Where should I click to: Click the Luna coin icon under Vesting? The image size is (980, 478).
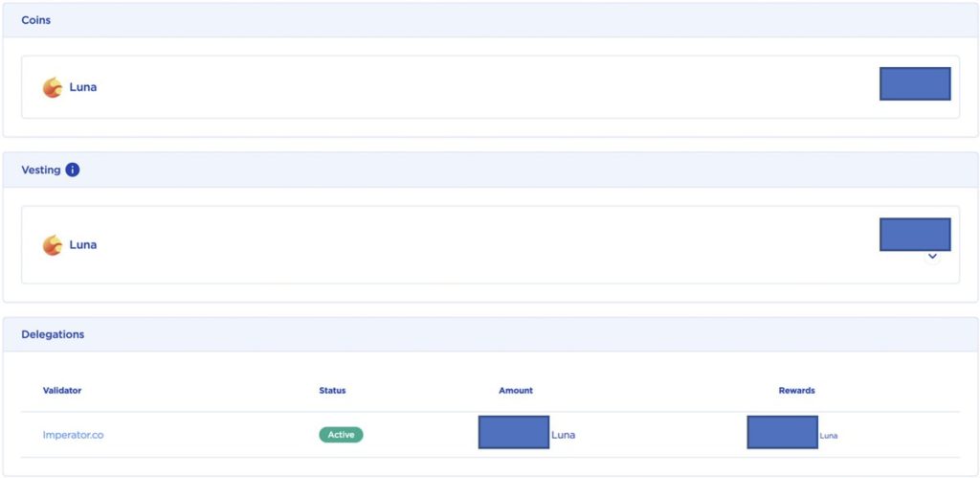(53, 245)
